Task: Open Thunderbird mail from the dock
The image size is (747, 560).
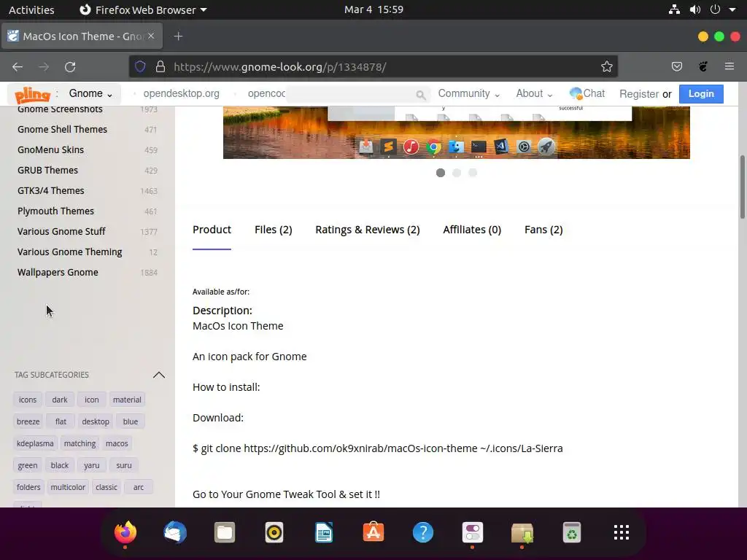Action: pyautogui.click(x=175, y=532)
